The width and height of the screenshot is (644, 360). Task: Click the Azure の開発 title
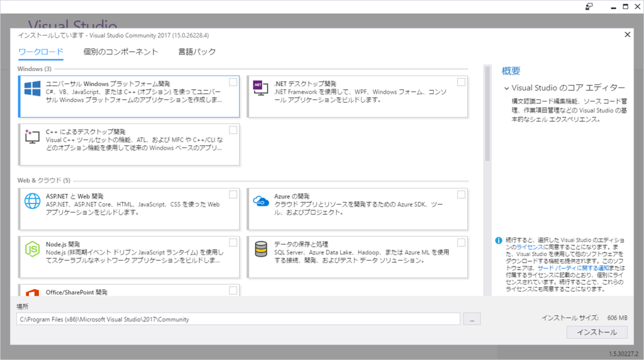[x=292, y=196]
